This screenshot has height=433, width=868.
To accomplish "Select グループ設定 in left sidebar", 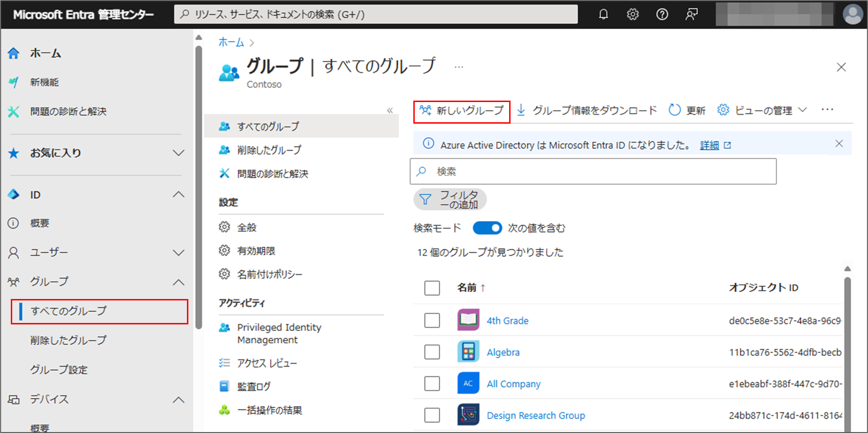I will 59,370.
